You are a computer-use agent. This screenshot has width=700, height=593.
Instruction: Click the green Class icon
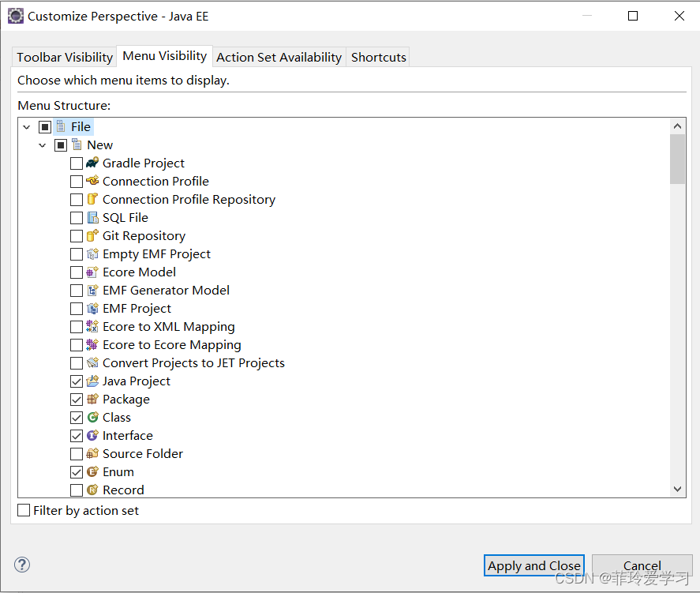(x=92, y=417)
